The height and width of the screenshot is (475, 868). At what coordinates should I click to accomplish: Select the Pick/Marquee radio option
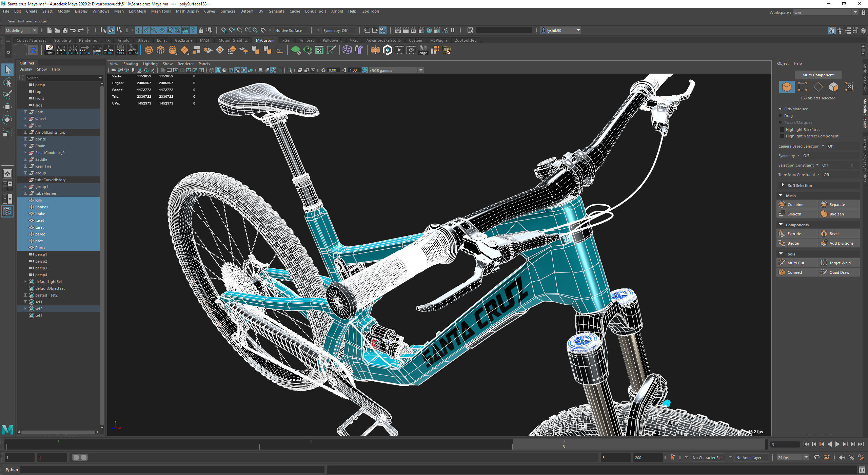(781, 109)
